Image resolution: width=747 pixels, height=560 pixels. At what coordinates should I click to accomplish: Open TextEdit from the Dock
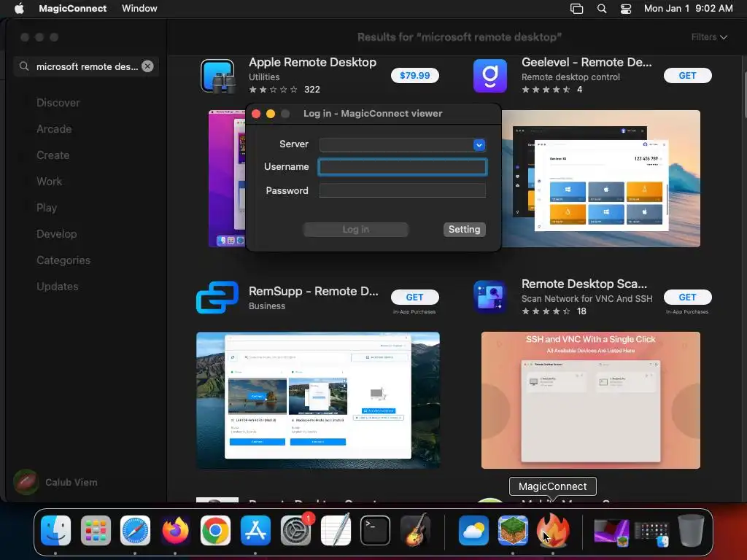click(336, 530)
